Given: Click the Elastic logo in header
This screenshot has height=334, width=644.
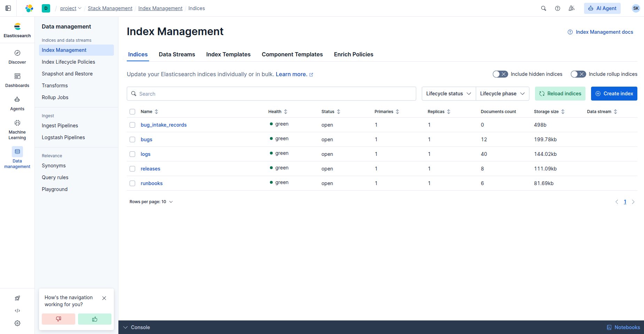Looking at the screenshot, I should 29,8.
